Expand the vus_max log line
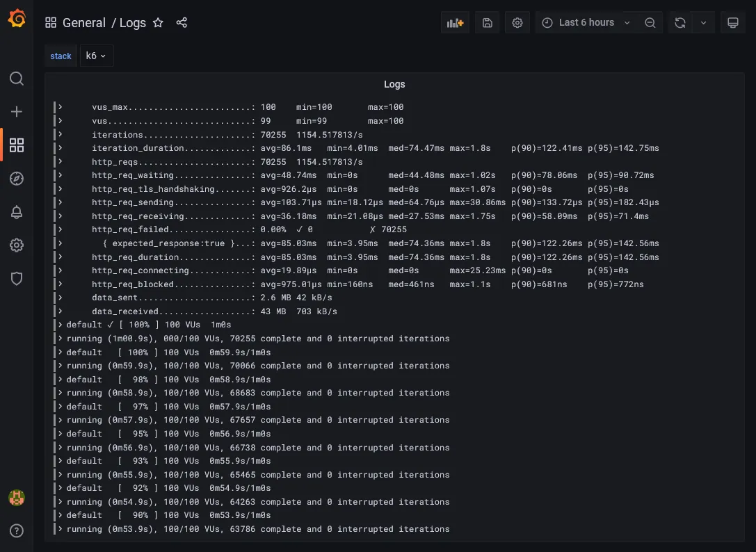The height and width of the screenshot is (552, 756). pyautogui.click(x=60, y=107)
